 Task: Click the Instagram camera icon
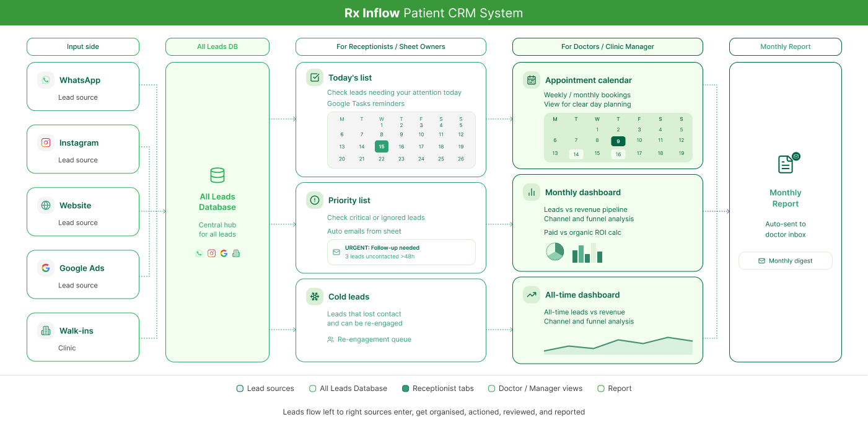46,143
